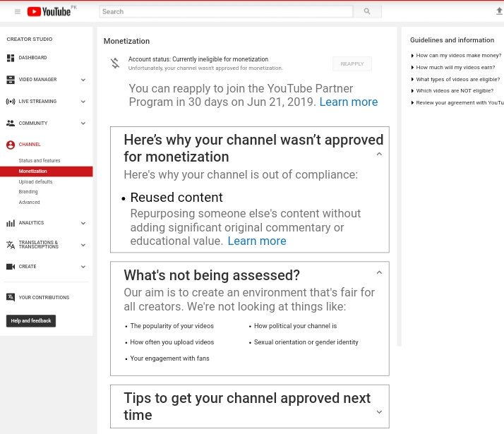Open Your Contributions menu item
This screenshot has width=504, height=434.
[44, 298]
